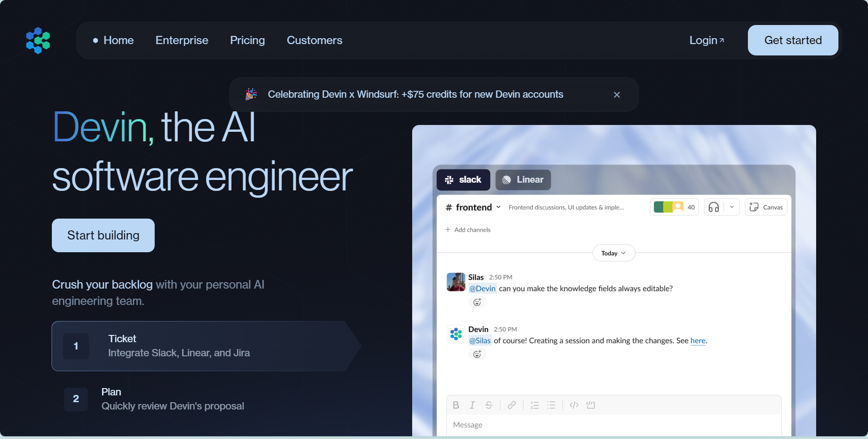This screenshot has height=439, width=868.
Task: Open the member avatars count 40
Action: (674, 207)
